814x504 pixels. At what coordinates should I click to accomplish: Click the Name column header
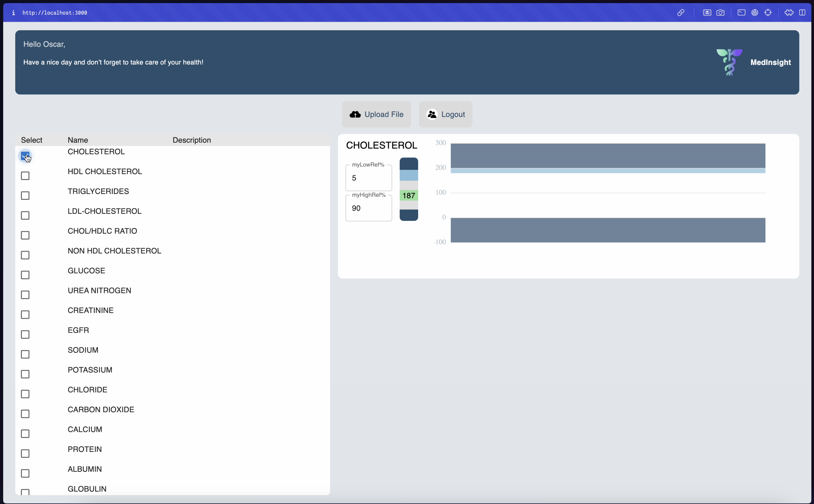(78, 140)
